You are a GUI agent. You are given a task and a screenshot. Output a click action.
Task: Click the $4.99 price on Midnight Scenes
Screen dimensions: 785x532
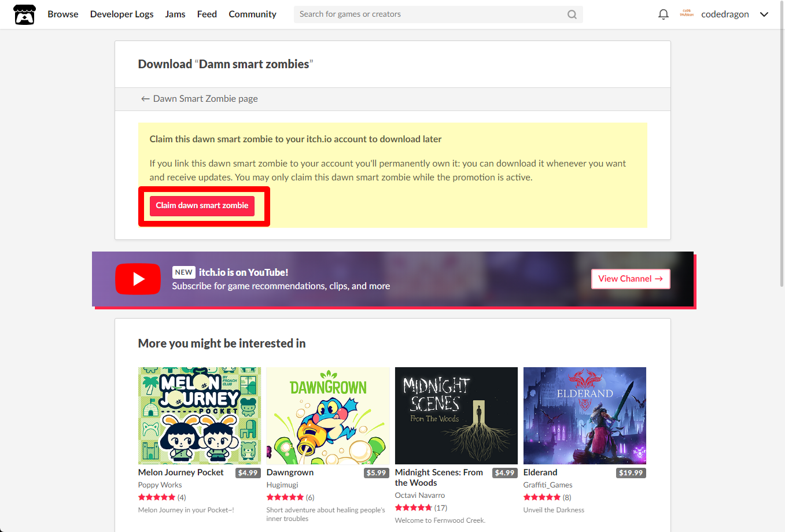tap(505, 473)
